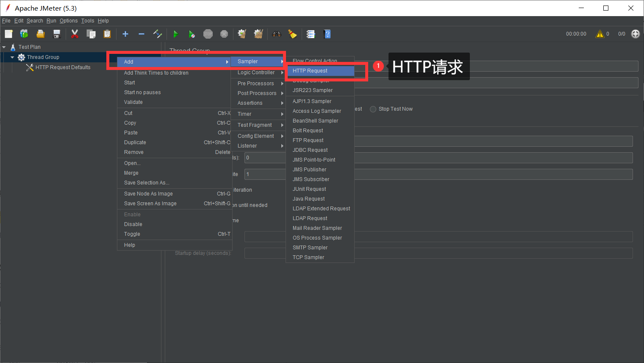Click the New test plan toolbar icon
Image resolution: width=644 pixels, height=363 pixels.
(x=8, y=34)
